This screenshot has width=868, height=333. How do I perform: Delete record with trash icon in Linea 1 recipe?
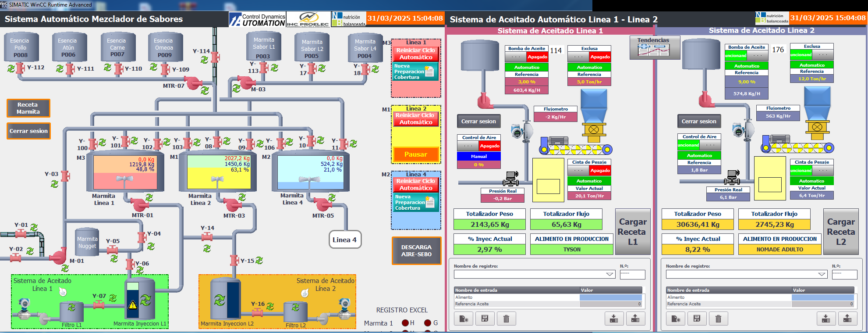506,319
